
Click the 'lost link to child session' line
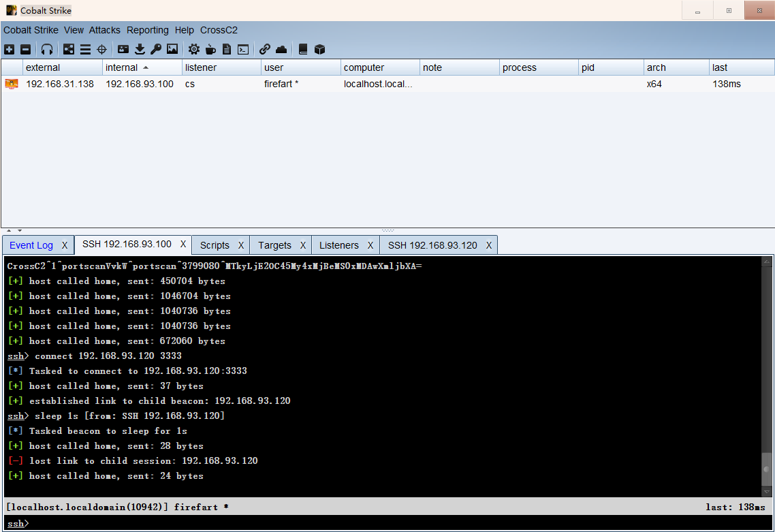(133, 460)
